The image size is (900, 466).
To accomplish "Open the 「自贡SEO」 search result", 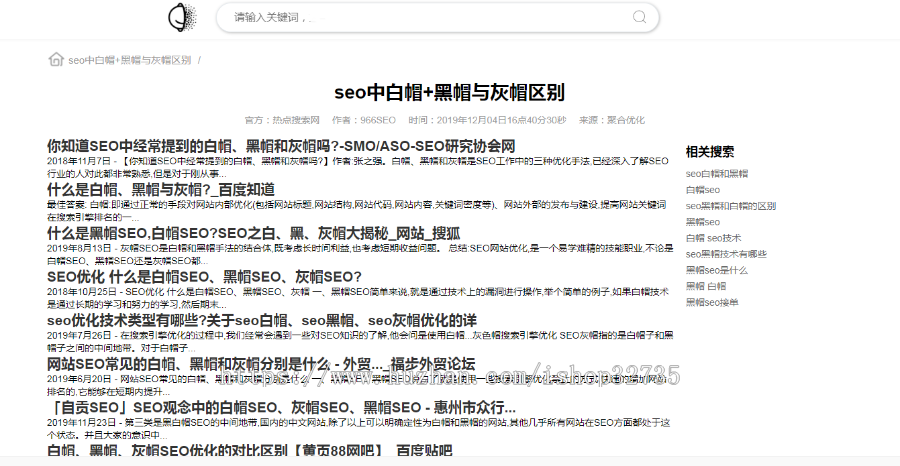I will click(280, 407).
